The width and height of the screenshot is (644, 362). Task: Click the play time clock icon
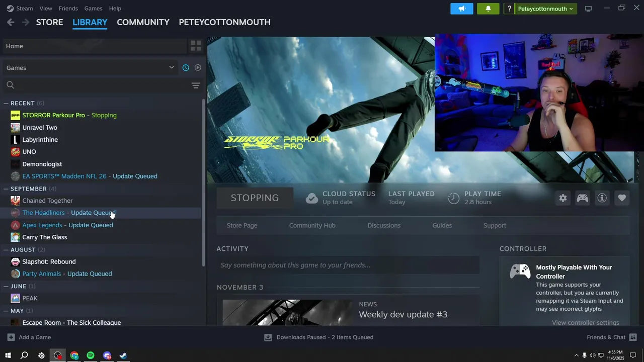pos(454,198)
